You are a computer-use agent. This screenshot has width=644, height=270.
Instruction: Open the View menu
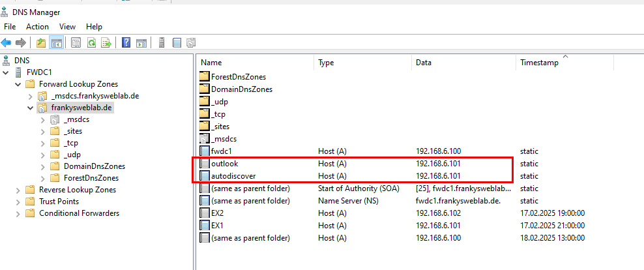click(x=67, y=27)
